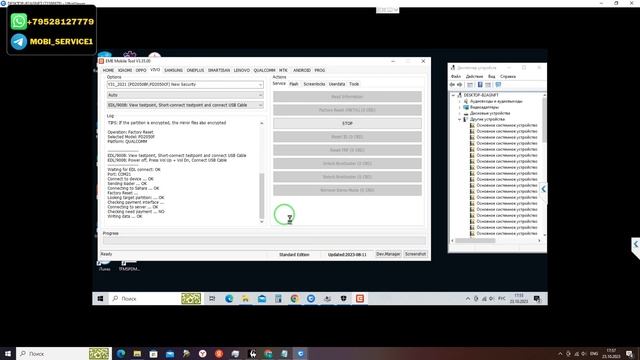Select Видеоадаптеры row in Device Manager
This screenshot has width=640, height=360.
pyautogui.click(x=484, y=107)
